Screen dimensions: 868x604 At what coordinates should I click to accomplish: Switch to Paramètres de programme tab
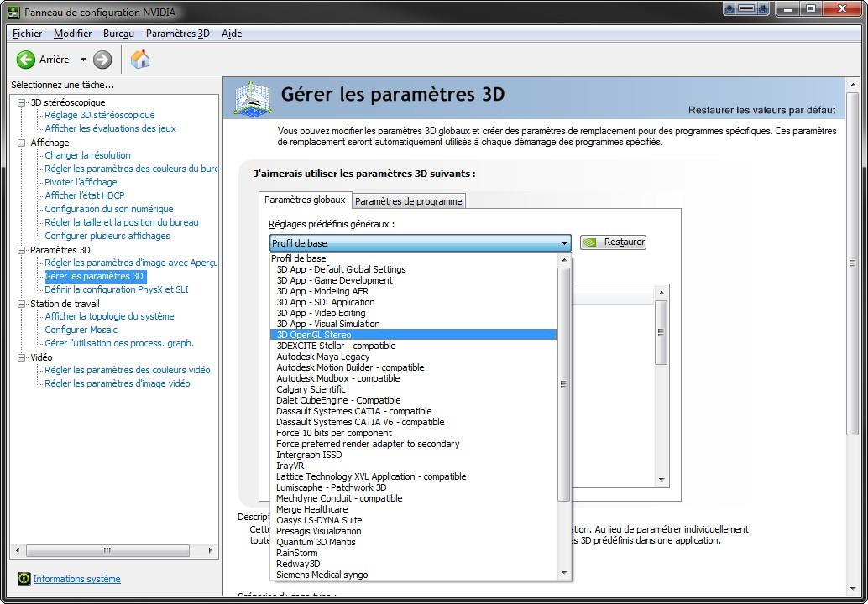coord(408,201)
